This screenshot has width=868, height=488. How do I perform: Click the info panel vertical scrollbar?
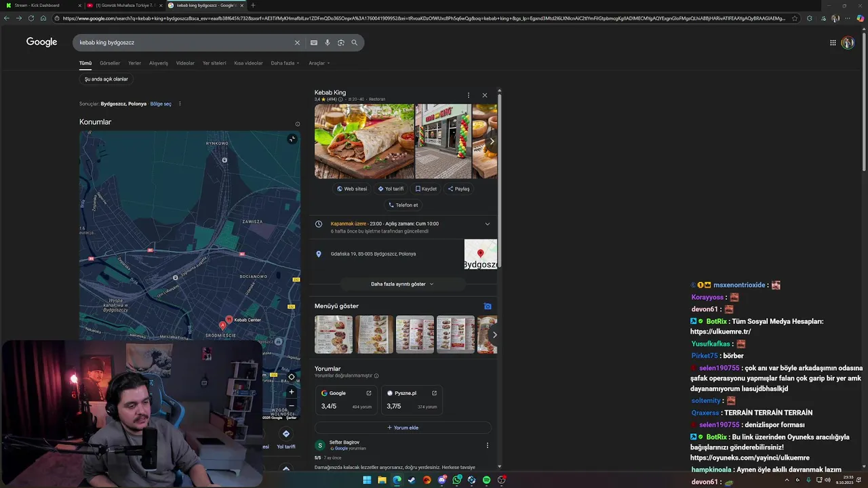click(500, 180)
